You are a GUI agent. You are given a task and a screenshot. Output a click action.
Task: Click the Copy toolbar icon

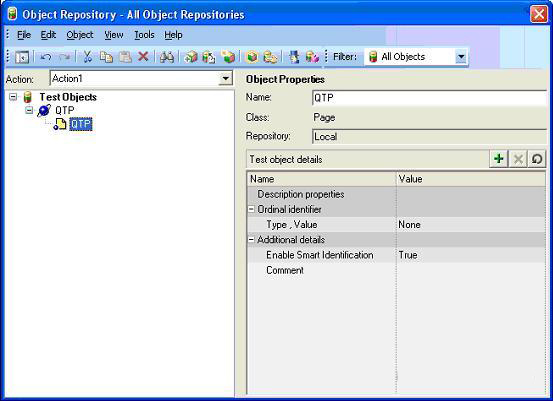coord(106,57)
